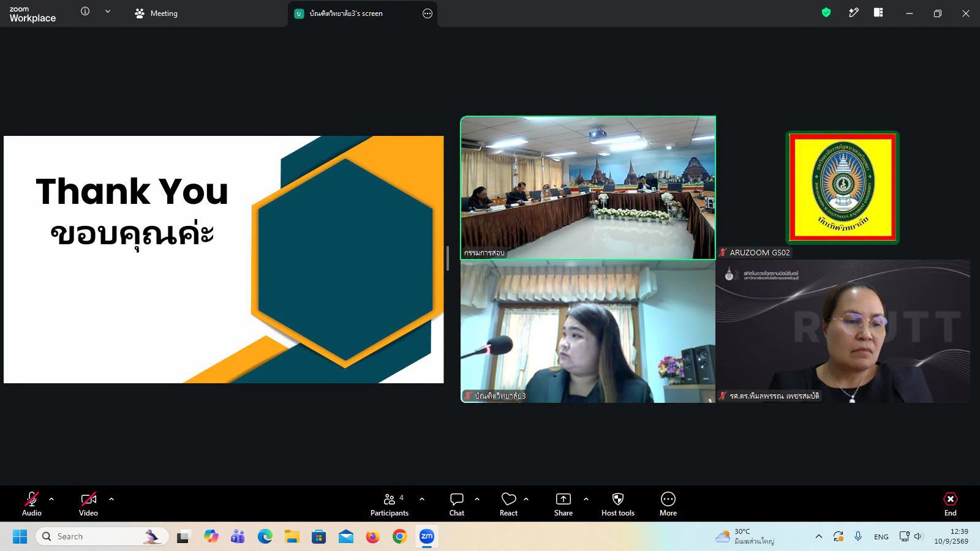Expand the Video options arrow
Screen dimensions: 980x551
[111, 499]
